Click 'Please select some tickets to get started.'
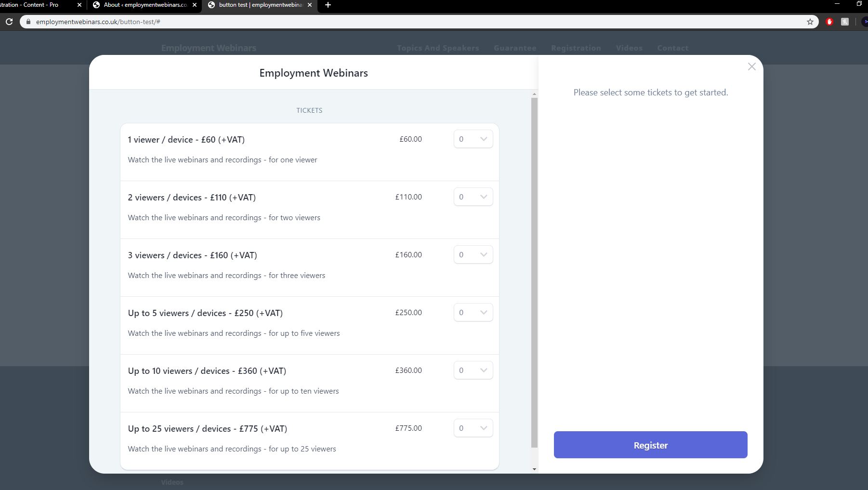Viewport: 868px width, 490px height. coord(650,93)
